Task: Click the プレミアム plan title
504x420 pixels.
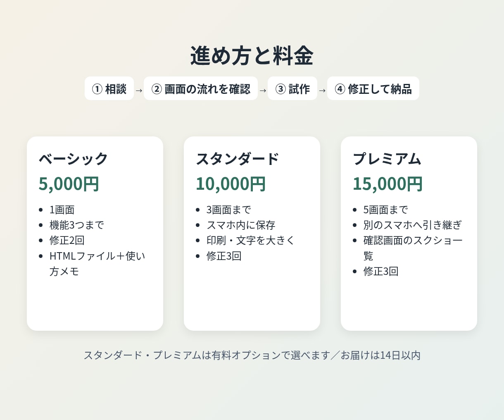Action: 387,159
